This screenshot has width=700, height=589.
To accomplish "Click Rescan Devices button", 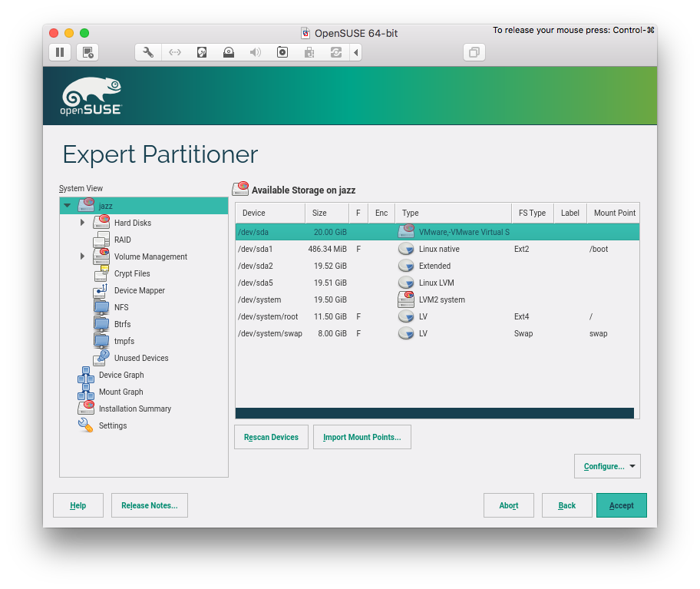I will 271,437.
